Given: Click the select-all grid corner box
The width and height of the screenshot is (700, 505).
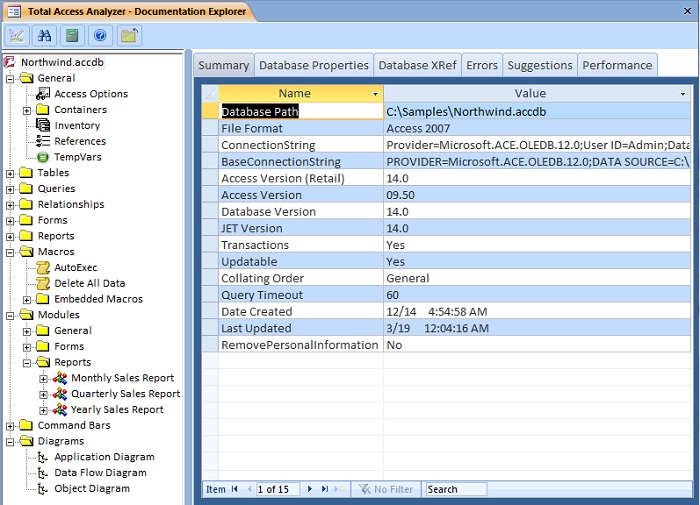Looking at the screenshot, I should pyautogui.click(x=210, y=94).
